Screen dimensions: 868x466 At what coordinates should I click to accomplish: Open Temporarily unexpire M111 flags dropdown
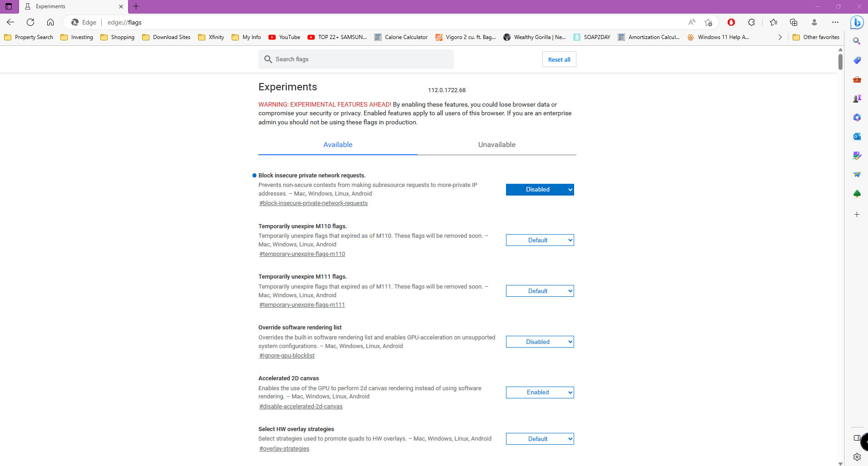(540, 291)
